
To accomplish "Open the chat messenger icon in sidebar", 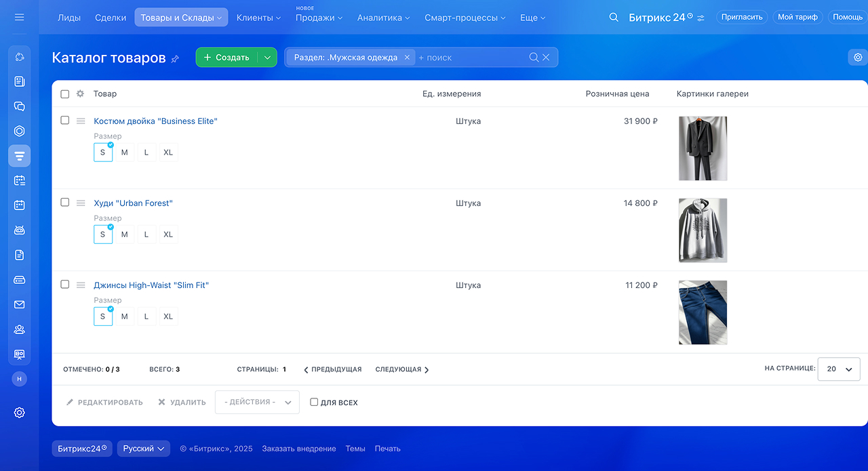I will coord(19,106).
